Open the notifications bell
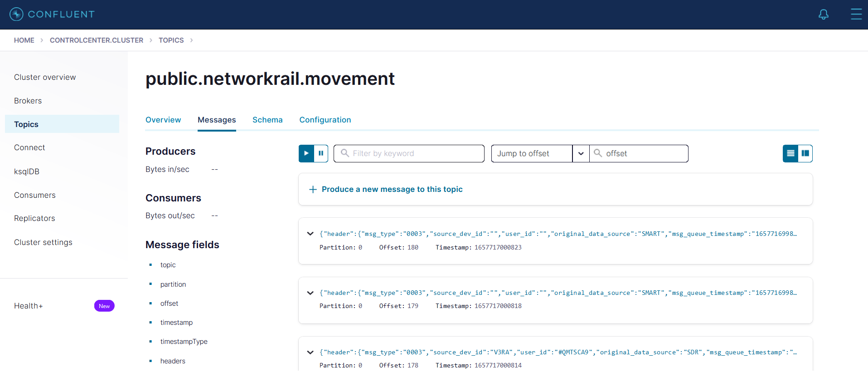The height and width of the screenshot is (377, 868). click(x=824, y=15)
